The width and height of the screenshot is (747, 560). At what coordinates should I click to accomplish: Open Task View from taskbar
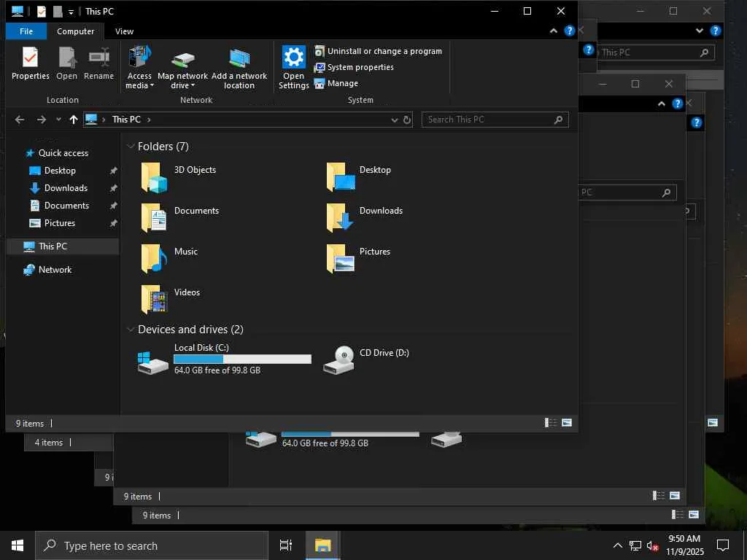click(x=286, y=545)
